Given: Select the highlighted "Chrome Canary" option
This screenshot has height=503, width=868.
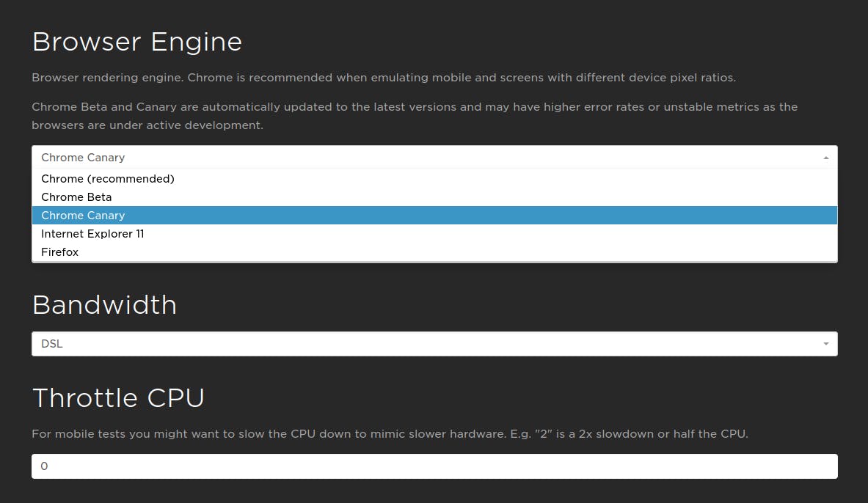Looking at the screenshot, I should 83,216.
